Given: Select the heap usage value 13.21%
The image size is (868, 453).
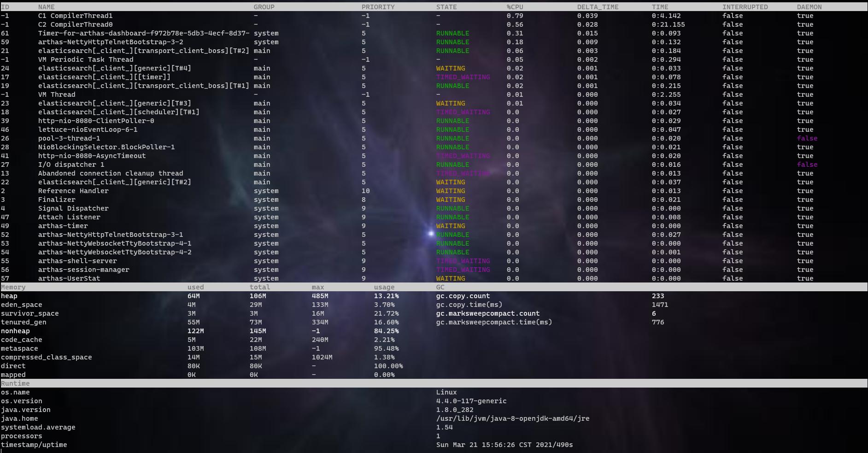Looking at the screenshot, I should pos(387,296).
